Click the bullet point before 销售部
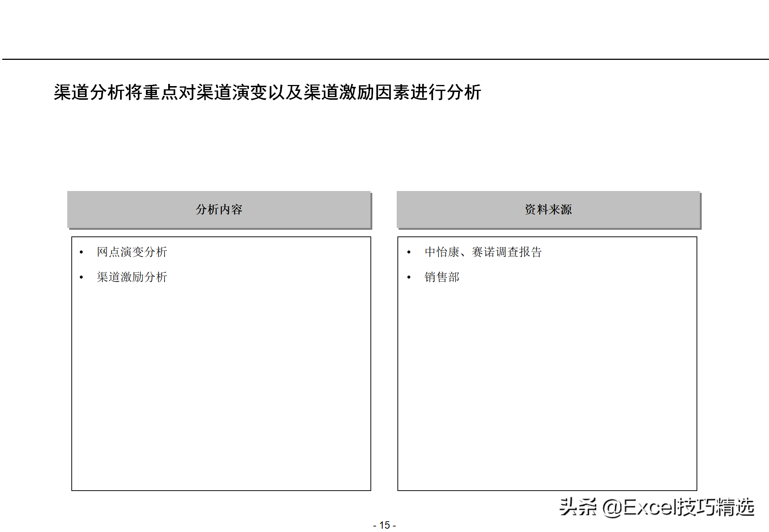 tap(409, 277)
